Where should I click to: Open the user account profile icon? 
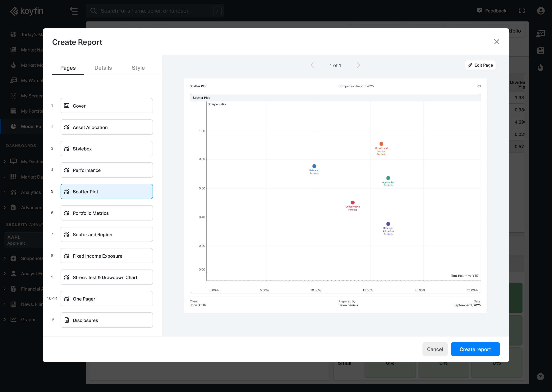click(x=541, y=11)
